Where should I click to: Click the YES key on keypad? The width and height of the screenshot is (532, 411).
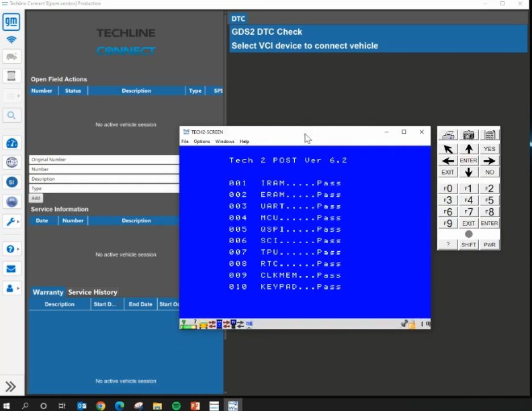tap(489, 149)
